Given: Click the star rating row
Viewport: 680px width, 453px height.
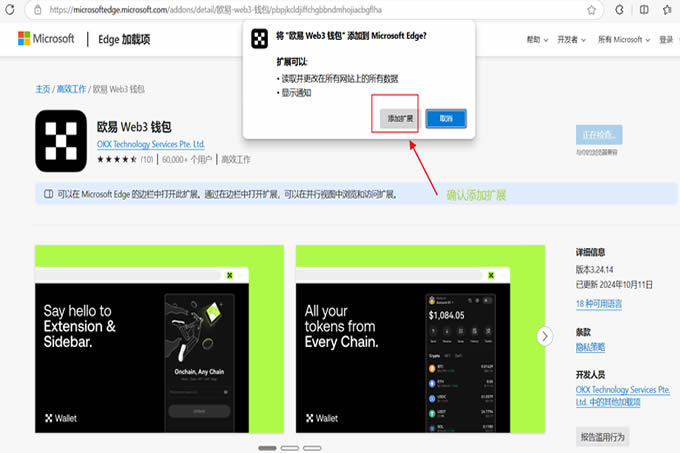Looking at the screenshot, I should tap(117, 160).
